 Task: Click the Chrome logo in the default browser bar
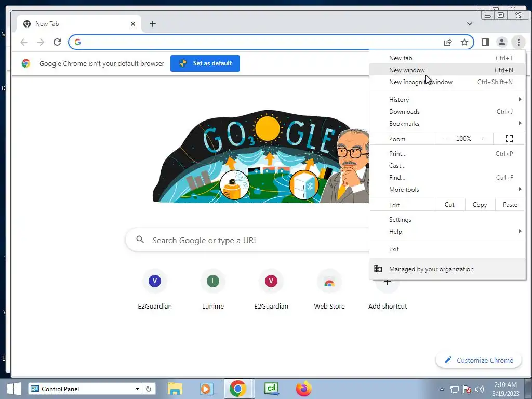(26, 63)
